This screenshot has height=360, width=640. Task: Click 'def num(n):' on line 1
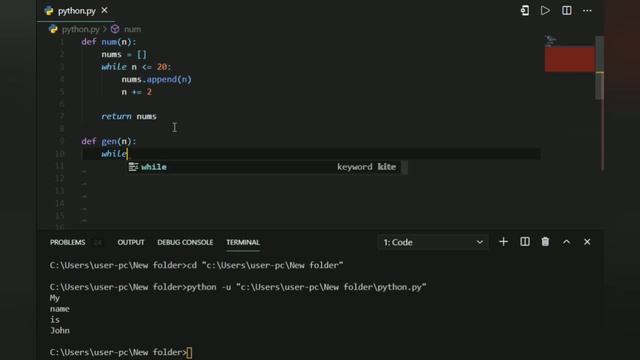(x=109, y=42)
